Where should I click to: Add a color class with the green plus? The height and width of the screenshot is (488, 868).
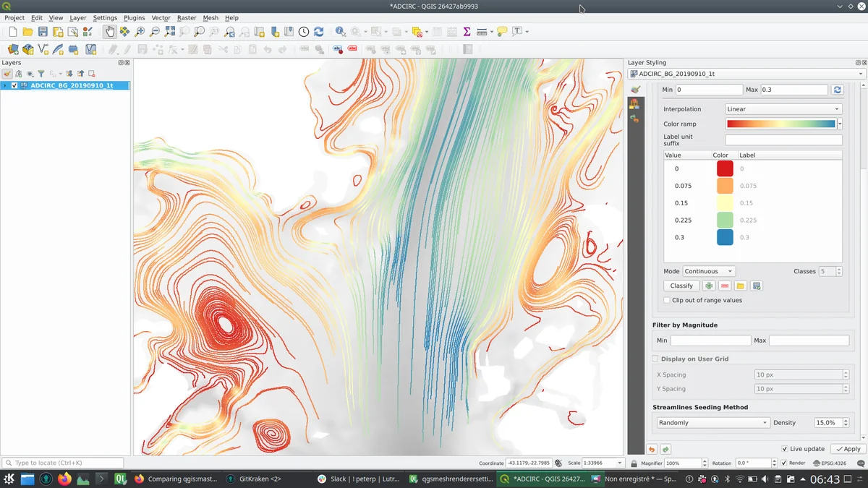pyautogui.click(x=709, y=286)
